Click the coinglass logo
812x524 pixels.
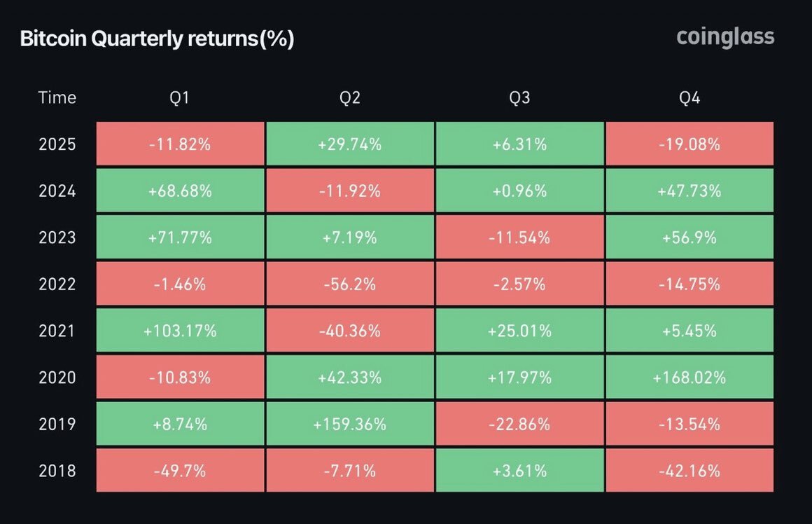pyautogui.click(x=725, y=37)
